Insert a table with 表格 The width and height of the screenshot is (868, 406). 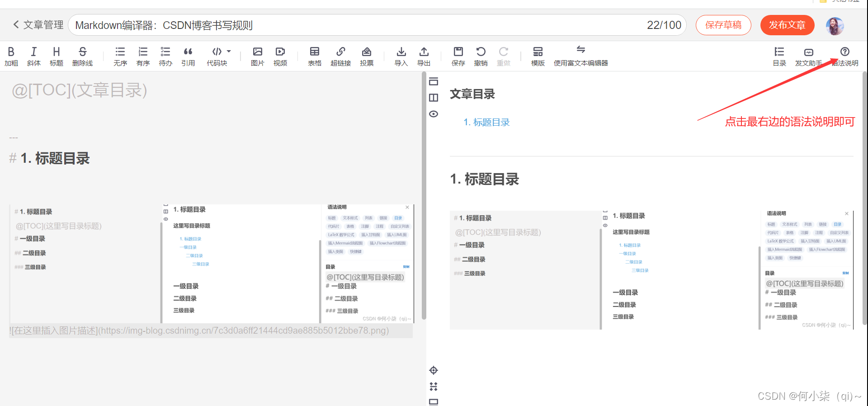tap(315, 57)
